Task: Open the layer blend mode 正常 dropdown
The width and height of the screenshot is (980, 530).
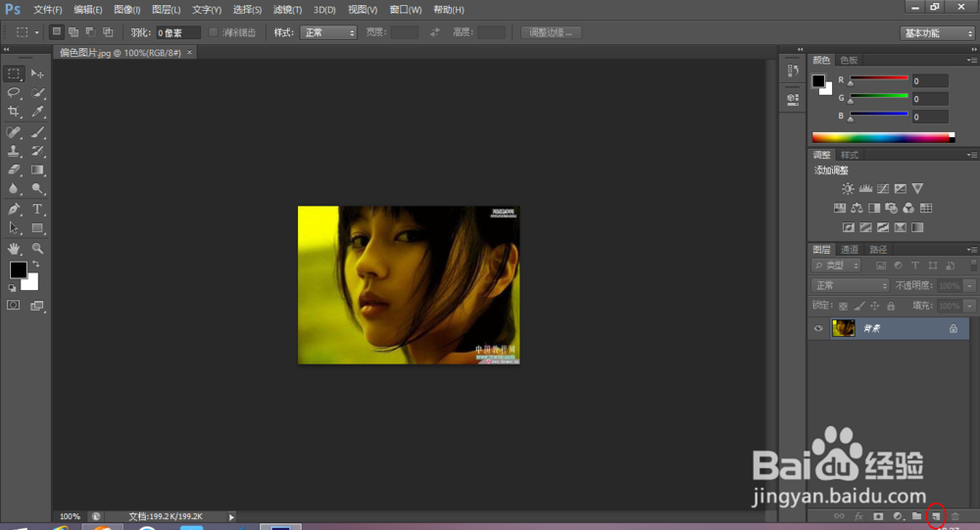Action: pos(850,285)
